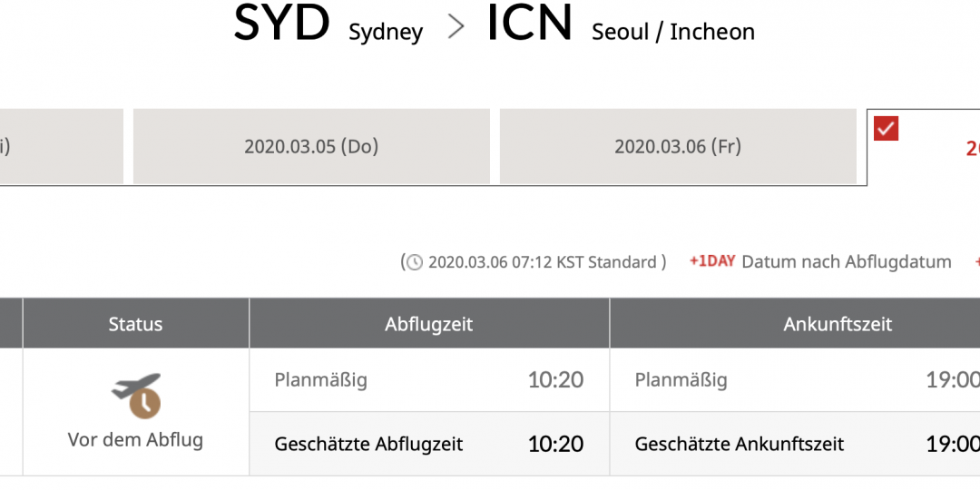
Task: Click the Seoul / Incheon city name
Action: pyautogui.click(x=673, y=32)
